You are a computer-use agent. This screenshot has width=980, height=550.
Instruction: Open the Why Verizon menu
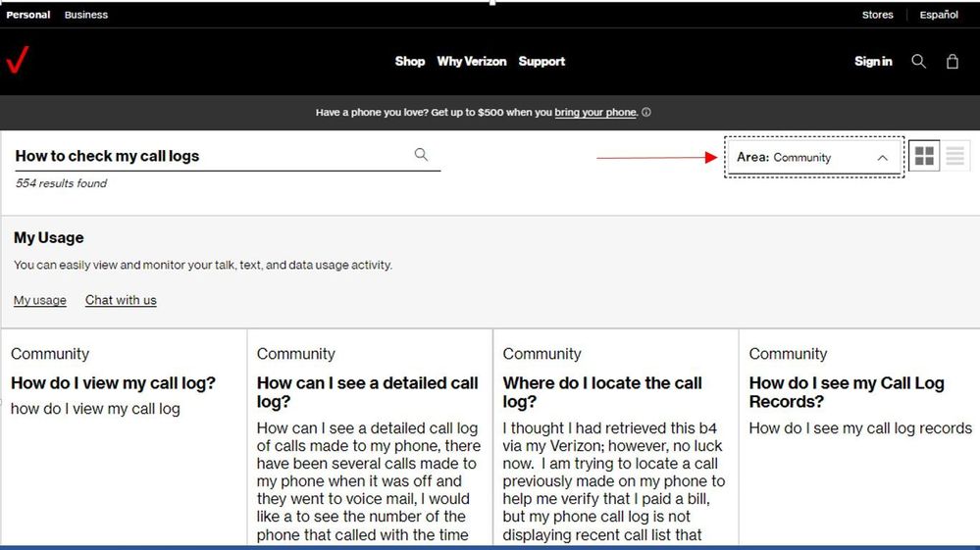coord(471,61)
